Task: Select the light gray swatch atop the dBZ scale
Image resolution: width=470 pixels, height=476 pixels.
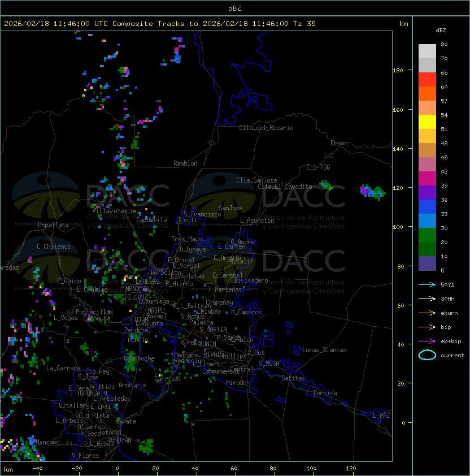Action: tap(427, 51)
